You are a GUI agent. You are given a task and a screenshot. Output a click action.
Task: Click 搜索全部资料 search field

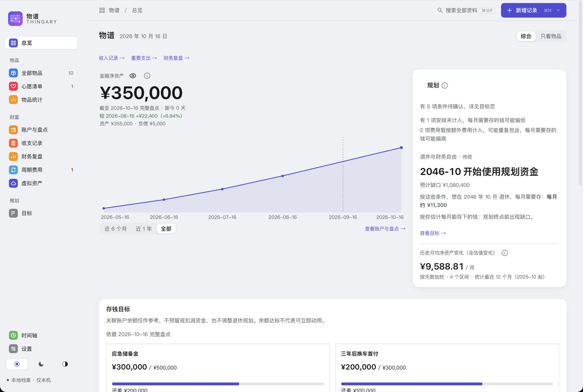coord(466,11)
